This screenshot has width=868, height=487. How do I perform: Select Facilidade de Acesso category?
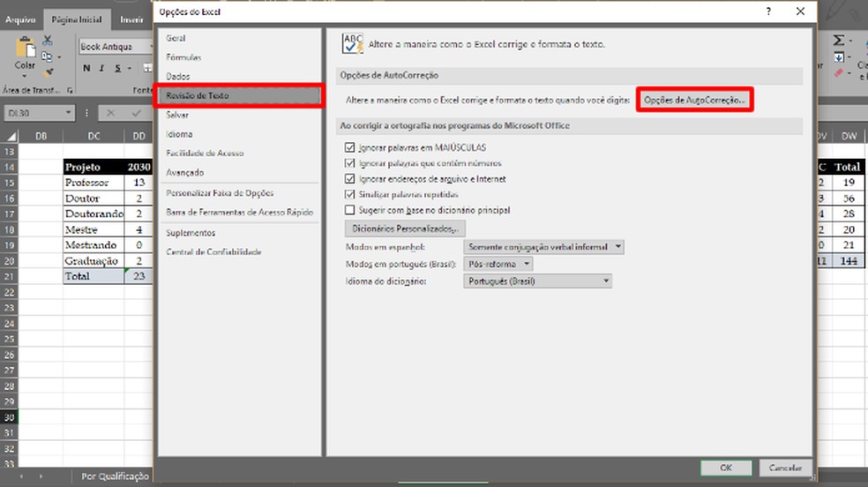pos(239,154)
